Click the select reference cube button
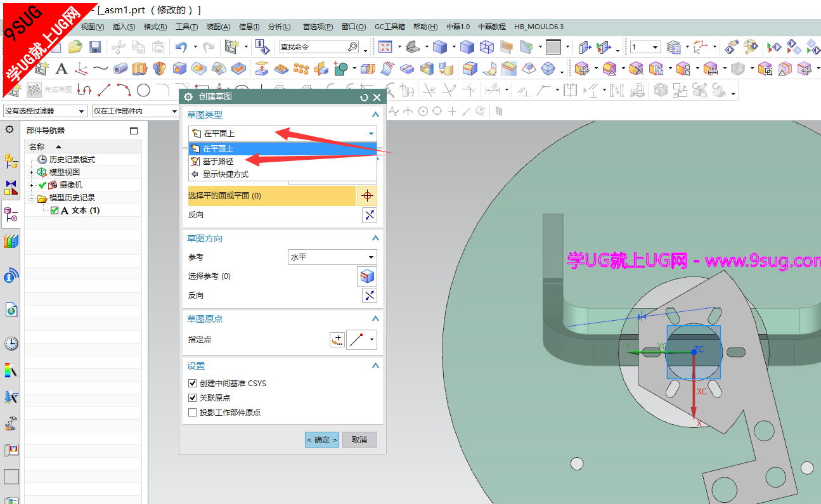 pos(367,276)
